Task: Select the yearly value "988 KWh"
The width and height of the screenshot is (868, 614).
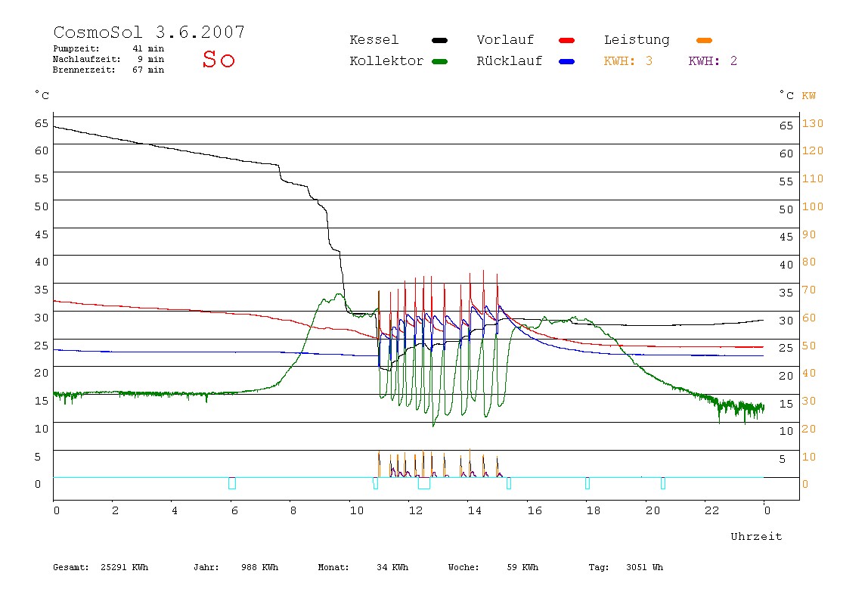Action: pyautogui.click(x=259, y=567)
